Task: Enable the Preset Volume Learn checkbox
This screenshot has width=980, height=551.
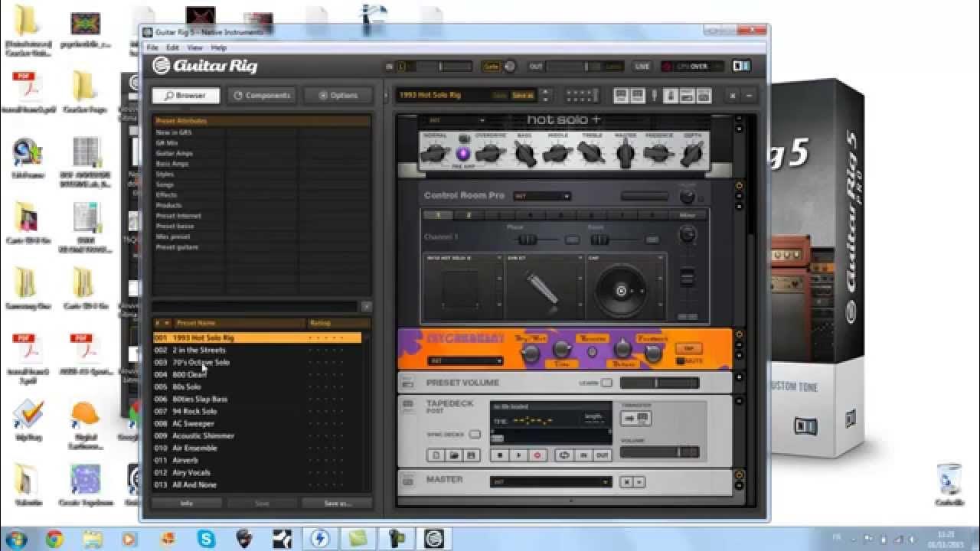Action: (x=606, y=383)
